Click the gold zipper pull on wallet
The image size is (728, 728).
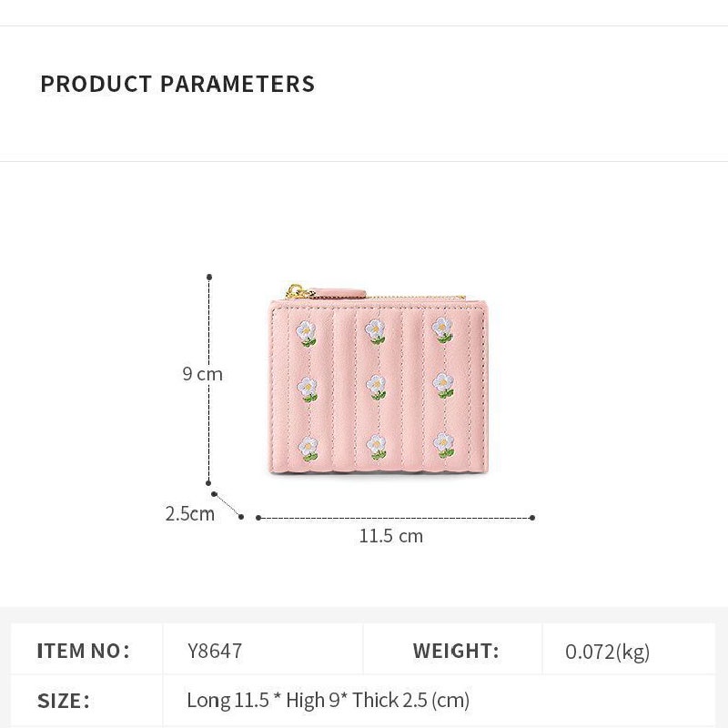pos(298,289)
